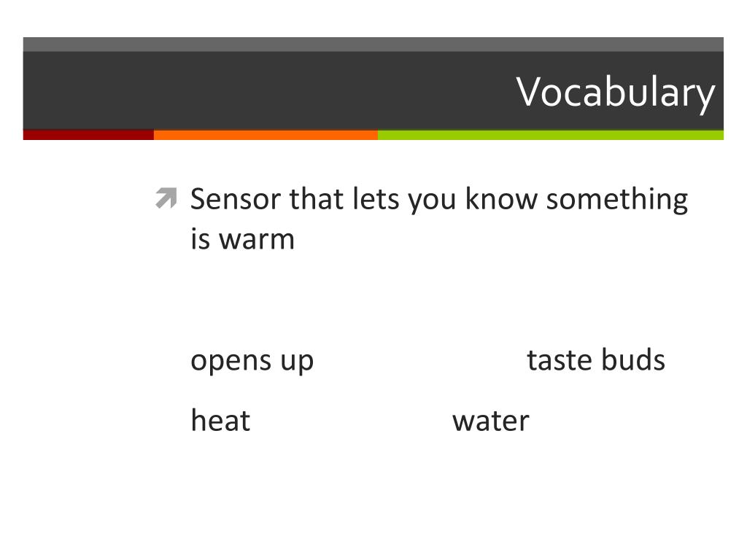
Task: Click the green color bar segment
Action: pyautogui.click(x=551, y=135)
